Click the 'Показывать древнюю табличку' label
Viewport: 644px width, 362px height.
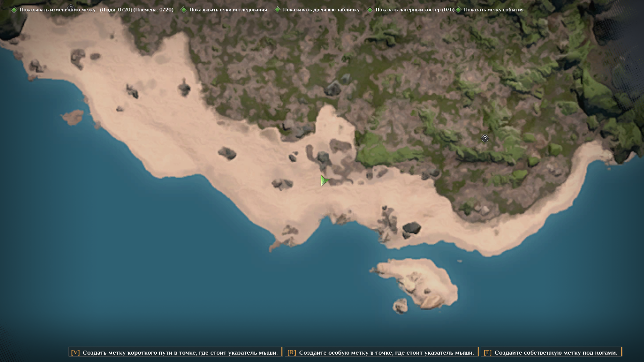pos(321,10)
